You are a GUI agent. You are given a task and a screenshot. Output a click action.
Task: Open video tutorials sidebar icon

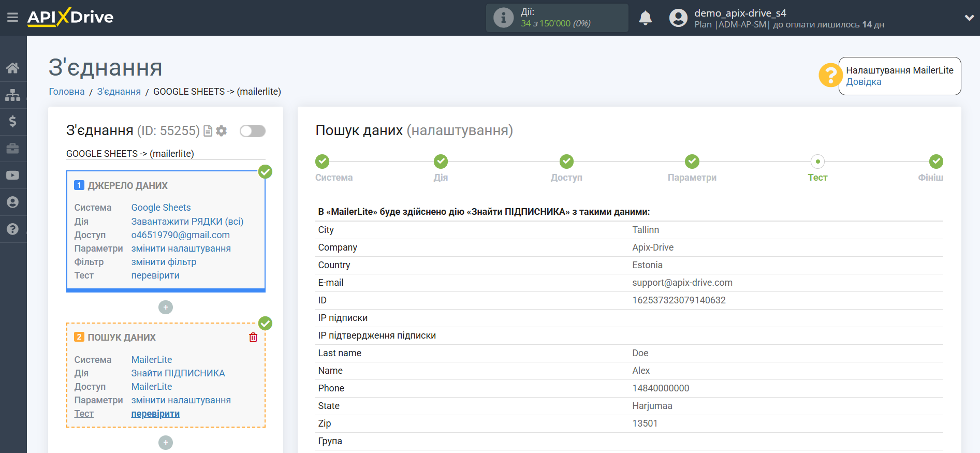[13, 176]
